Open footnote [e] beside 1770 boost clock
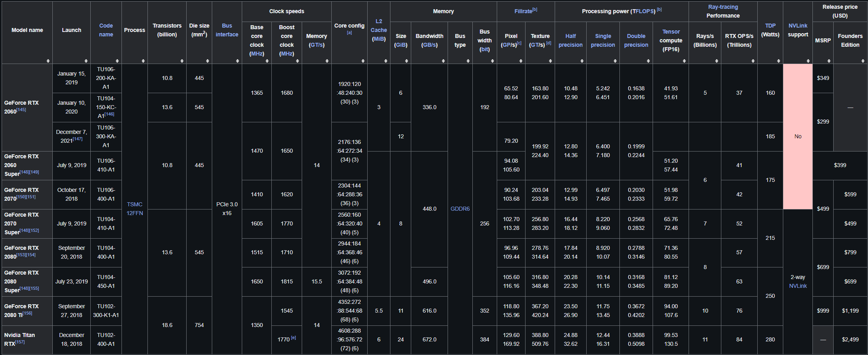The height and width of the screenshot is (355, 868). (x=293, y=338)
